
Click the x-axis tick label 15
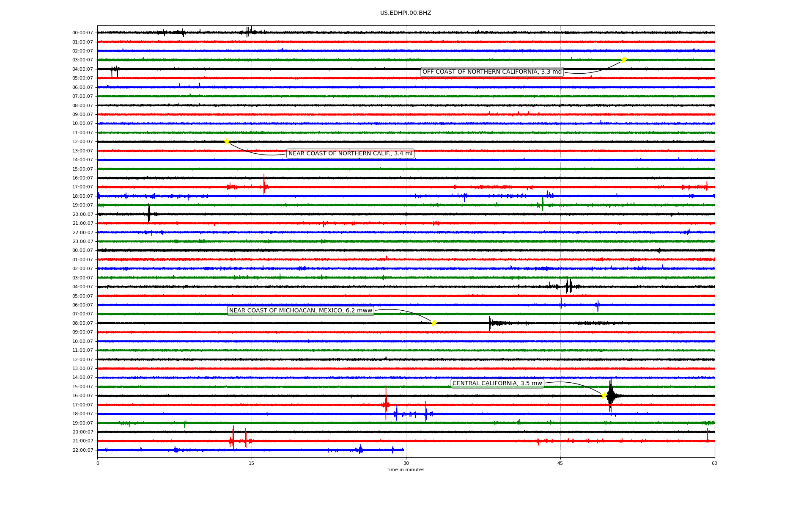[x=252, y=463]
